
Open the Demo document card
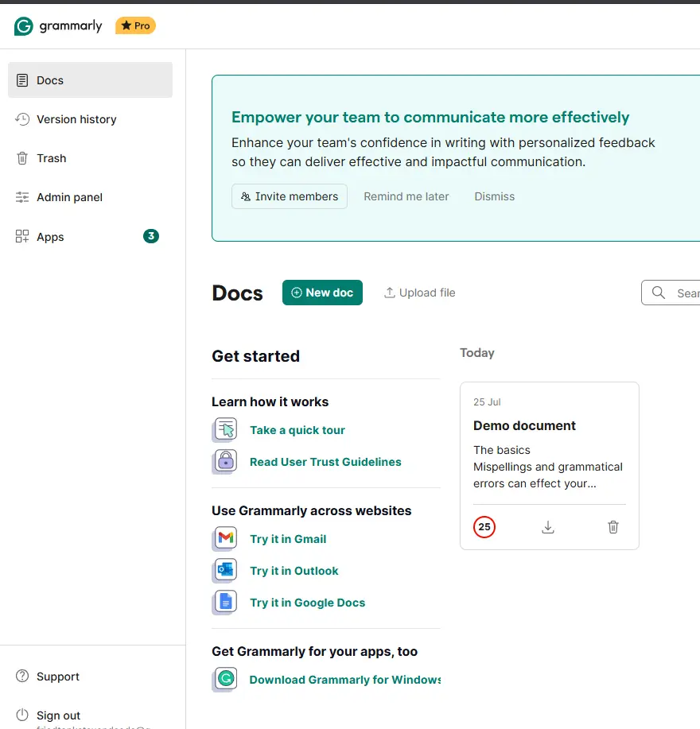pos(550,466)
